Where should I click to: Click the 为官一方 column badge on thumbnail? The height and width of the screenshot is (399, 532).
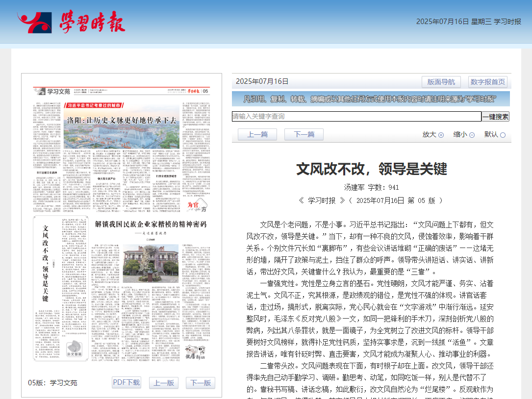click(197, 205)
